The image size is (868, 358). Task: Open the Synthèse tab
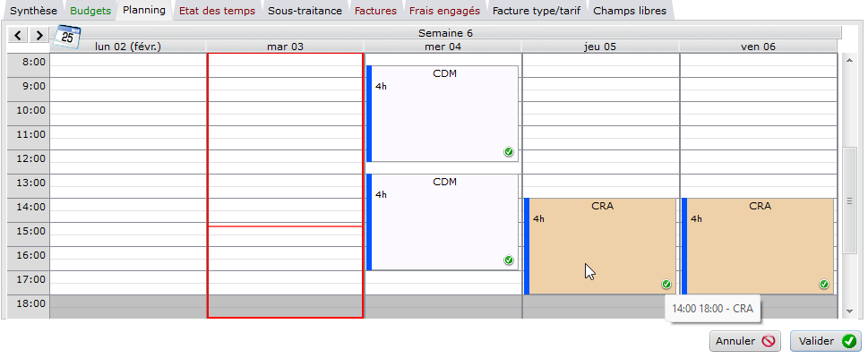(34, 11)
